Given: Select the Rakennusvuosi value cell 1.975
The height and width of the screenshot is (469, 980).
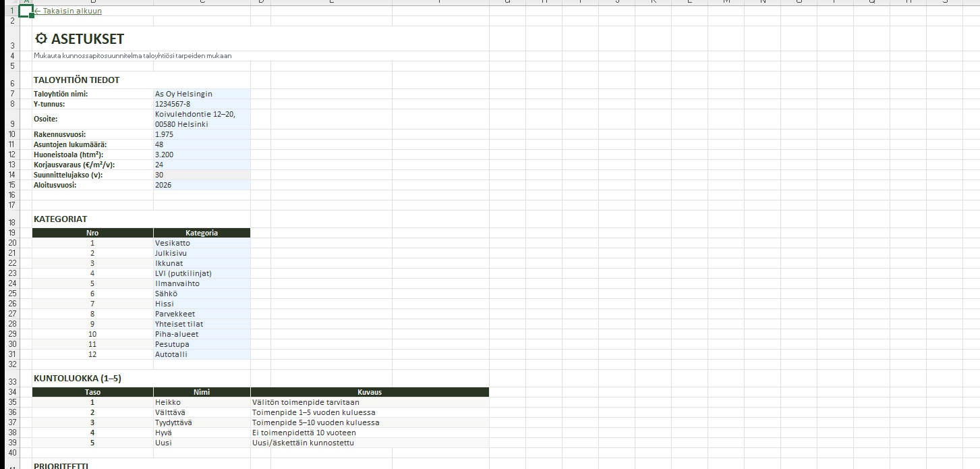Looking at the screenshot, I should click(x=201, y=134).
